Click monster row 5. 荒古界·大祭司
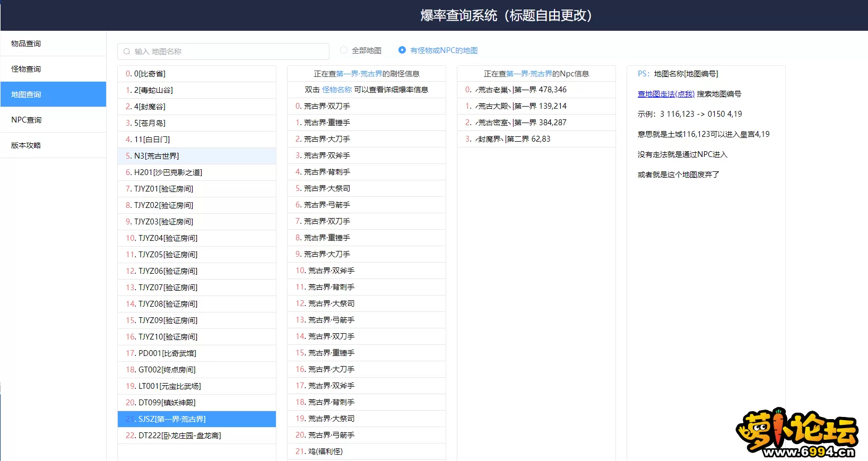The image size is (868, 461). click(367, 188)
